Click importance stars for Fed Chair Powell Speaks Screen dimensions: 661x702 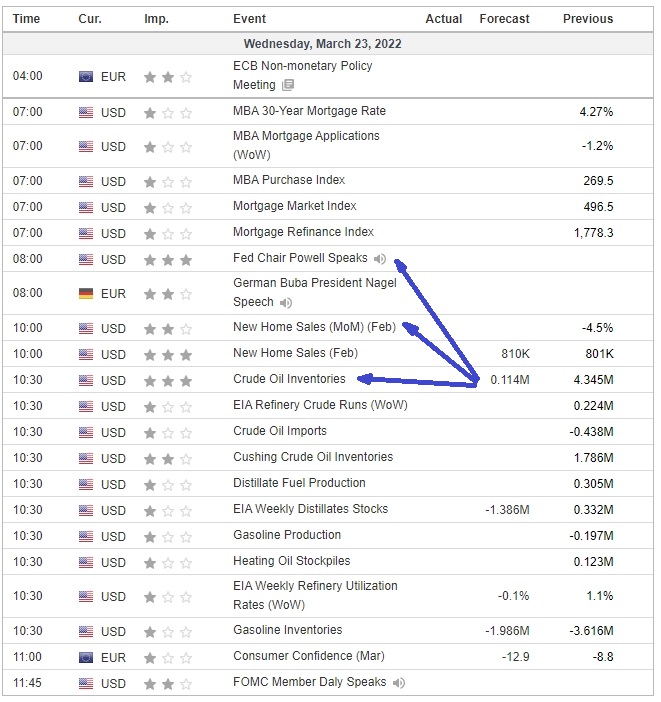[x=168, y=260]
